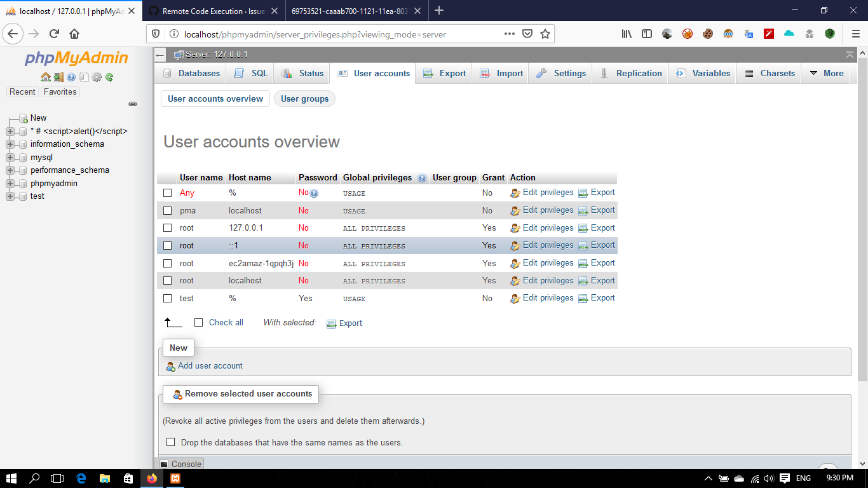Open the Global privileges help icon
The image size is (868, 488).
pyautogui.click(x=421, y=178)
